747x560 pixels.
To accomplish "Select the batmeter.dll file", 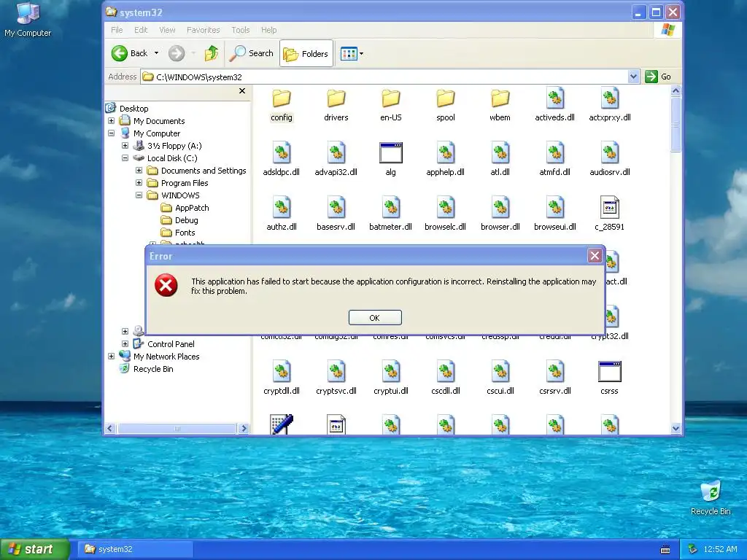I will click(391, 214).
